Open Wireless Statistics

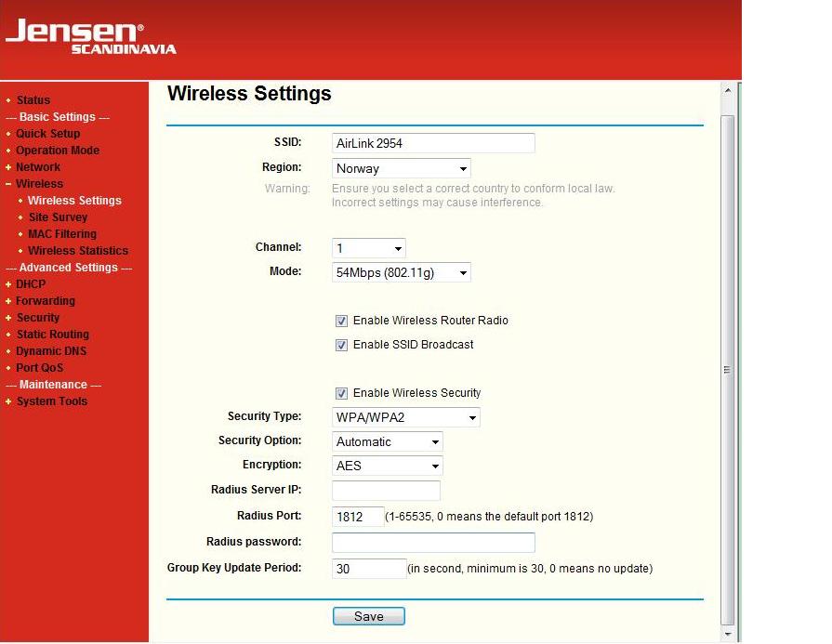coord(78,250)
